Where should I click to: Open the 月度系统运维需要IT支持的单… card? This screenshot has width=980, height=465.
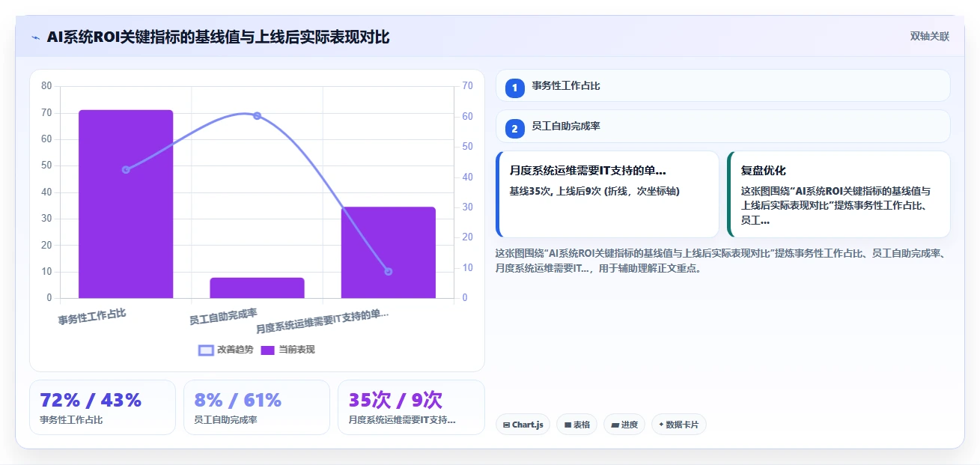click(607, 194)
